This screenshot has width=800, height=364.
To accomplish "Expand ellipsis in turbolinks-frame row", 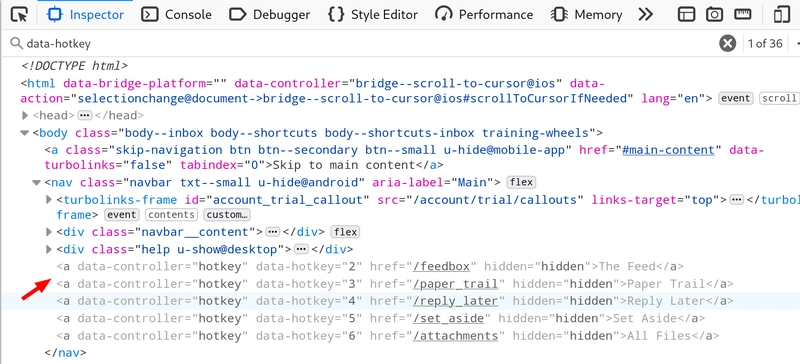I will 736,200.
